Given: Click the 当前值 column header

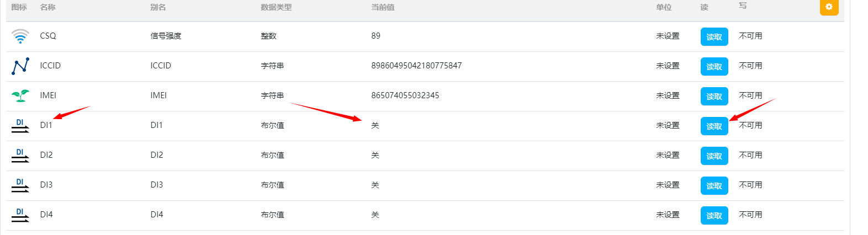Looking at the screenshot, I should tap(383, 7).
